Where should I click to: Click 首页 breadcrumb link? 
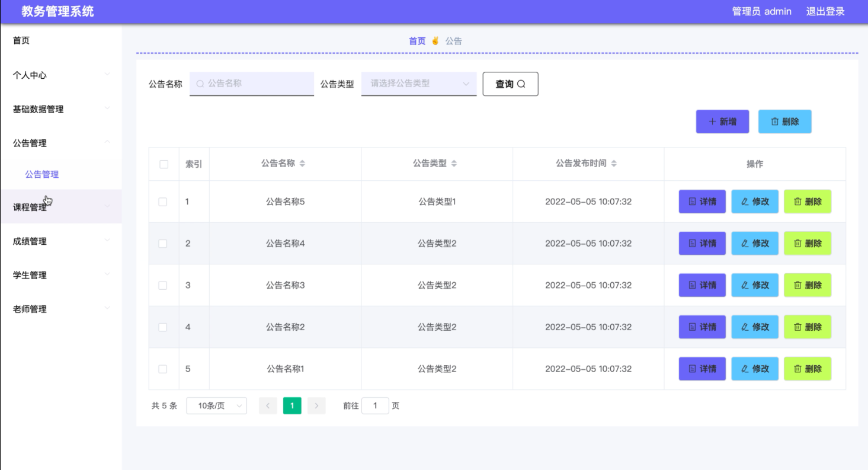tap(417, 41)
